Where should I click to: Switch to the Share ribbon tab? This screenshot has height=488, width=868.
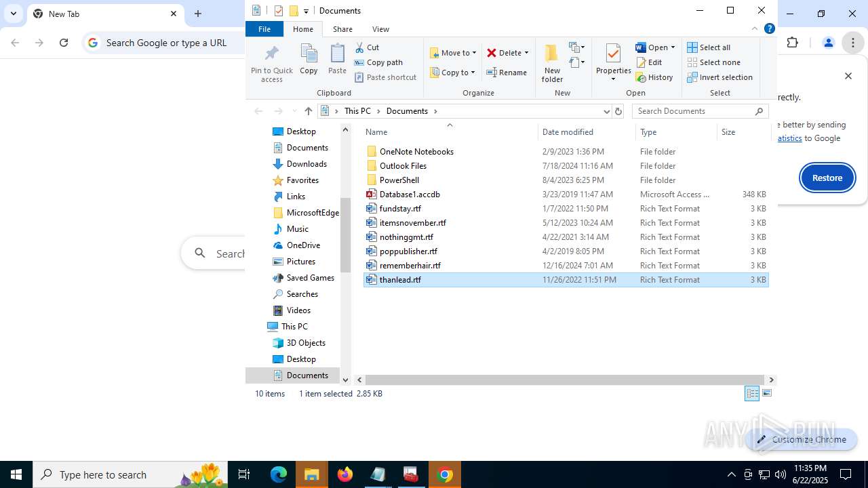[x=342, y=29]
